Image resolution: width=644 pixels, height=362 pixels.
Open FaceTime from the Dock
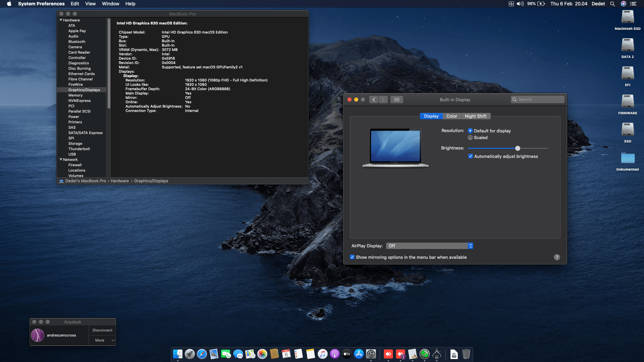226,354
